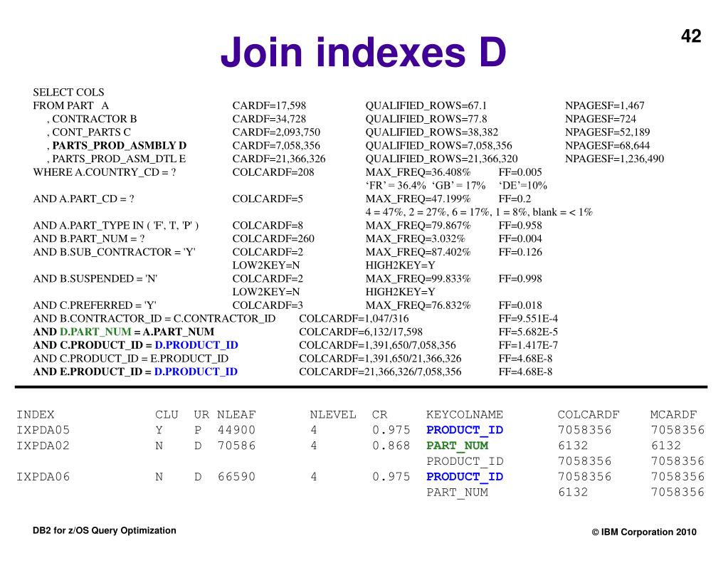Click the ', CONT_PARTS C' line
This screenshot has width=728, height=563.
(x=89, y=132)
